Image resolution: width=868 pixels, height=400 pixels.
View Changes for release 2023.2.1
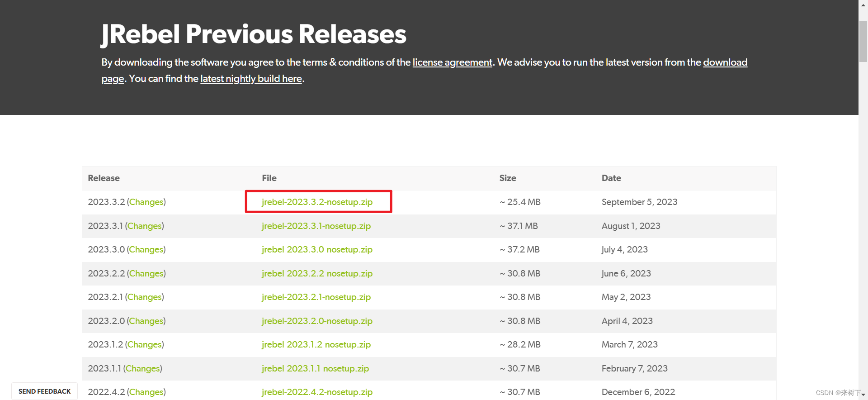pyautogui.click(x=144, y=297)
